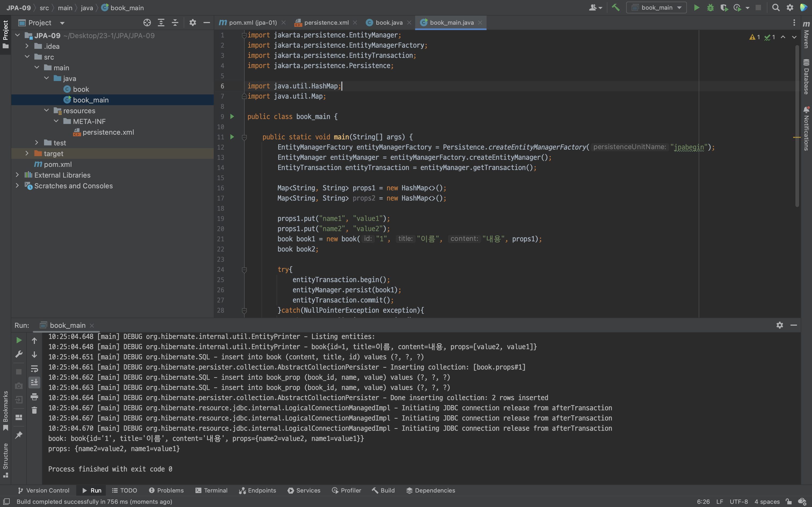Click the run gutter icon beside main method
This screenshot has height=507, width=812.
(232, 137)
